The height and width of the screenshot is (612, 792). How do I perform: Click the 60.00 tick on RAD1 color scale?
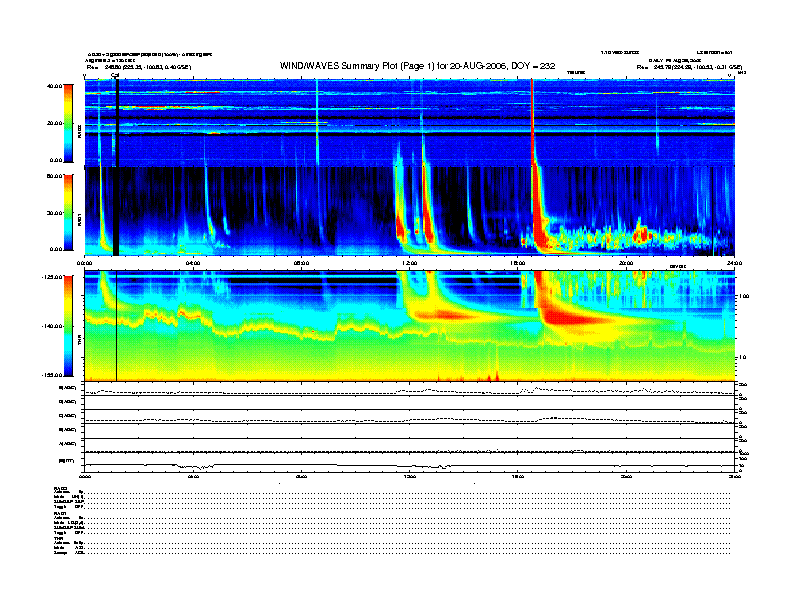click(x=54, y=176)
